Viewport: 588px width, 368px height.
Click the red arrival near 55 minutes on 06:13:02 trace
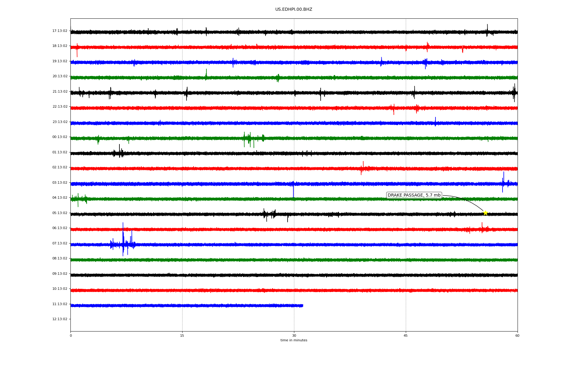point(482,228)
